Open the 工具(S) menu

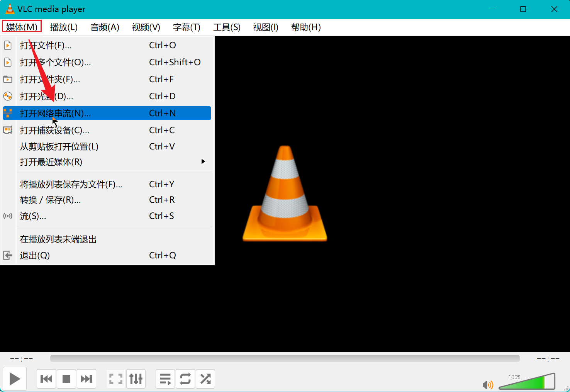227,27
